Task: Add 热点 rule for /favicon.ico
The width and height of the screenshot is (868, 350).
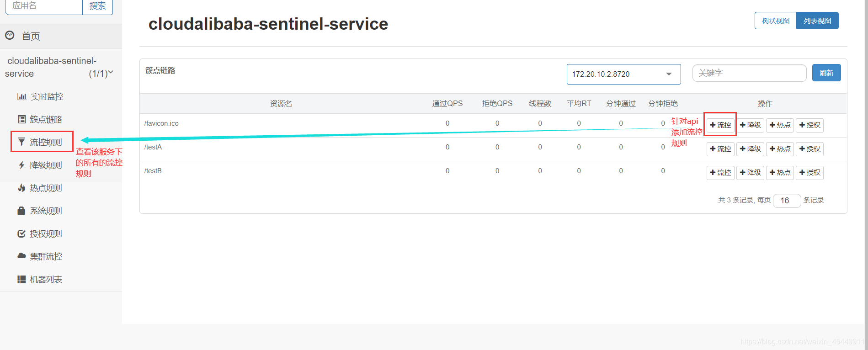Action: click(780, 125)
